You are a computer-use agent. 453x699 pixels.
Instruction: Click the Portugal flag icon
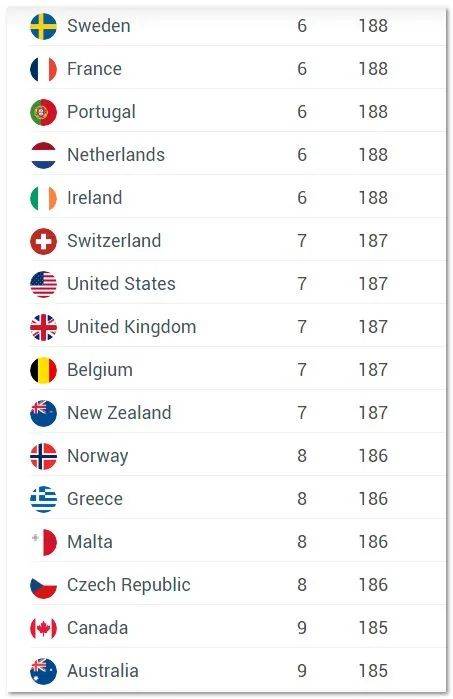[43, 112]
